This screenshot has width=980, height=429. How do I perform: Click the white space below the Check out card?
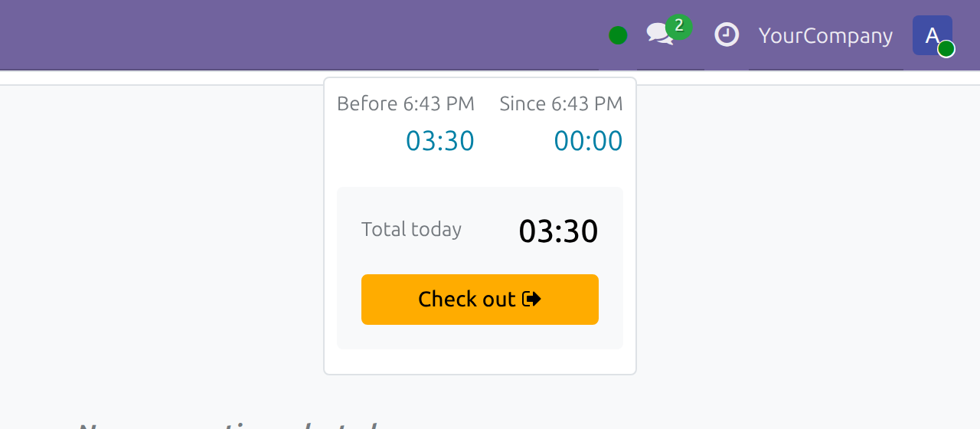tap(480, 362)
